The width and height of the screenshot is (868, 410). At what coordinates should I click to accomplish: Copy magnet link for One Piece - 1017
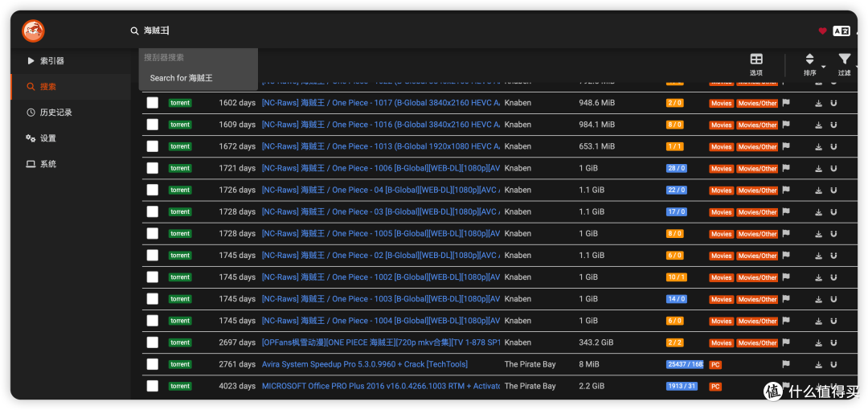click(x=833, y=103)
